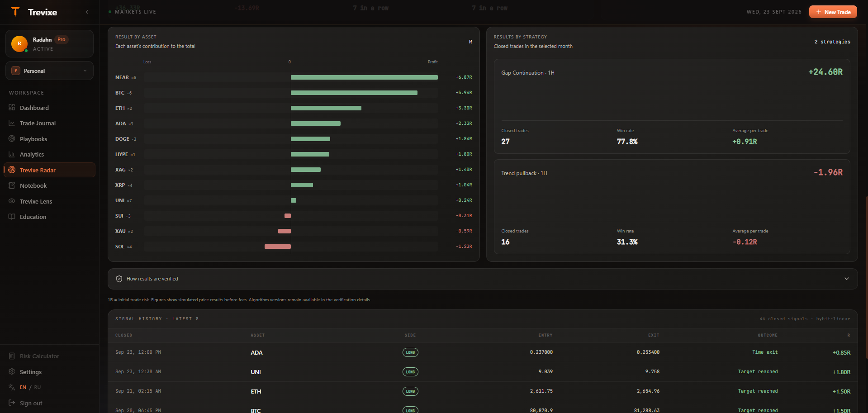This screenshot has height=413, width=868.
Task: Click the +0.24R value for UNI
Action: 464,200
